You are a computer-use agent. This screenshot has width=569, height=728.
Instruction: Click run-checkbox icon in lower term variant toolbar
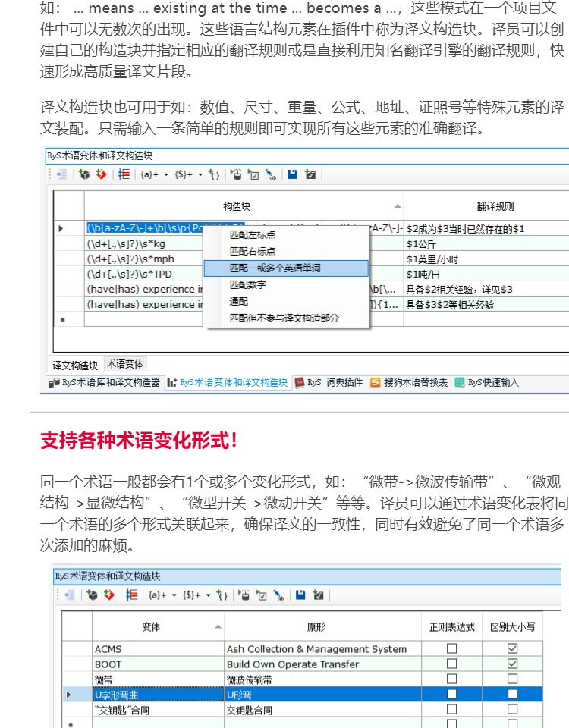[261, 595]
